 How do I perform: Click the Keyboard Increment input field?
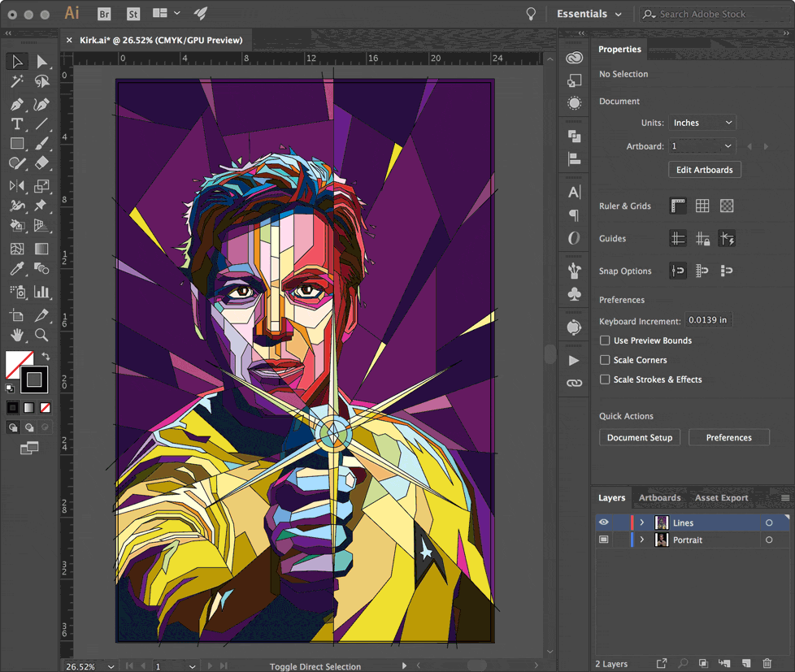coord(707,320)
